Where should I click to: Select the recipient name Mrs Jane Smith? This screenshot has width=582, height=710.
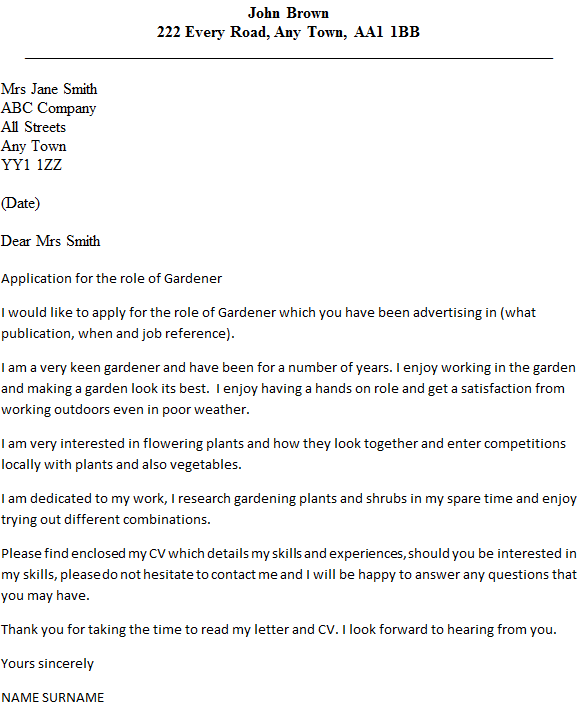click(49, 89)
